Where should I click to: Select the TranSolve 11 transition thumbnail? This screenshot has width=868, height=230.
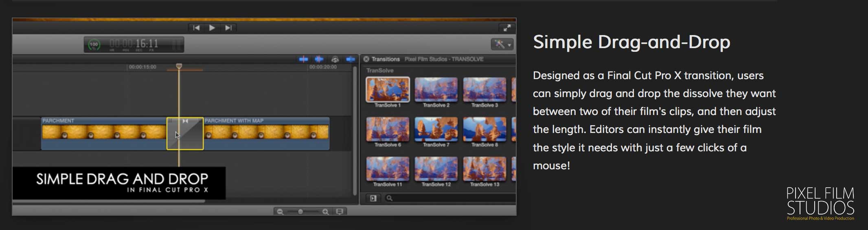(388, 168)
